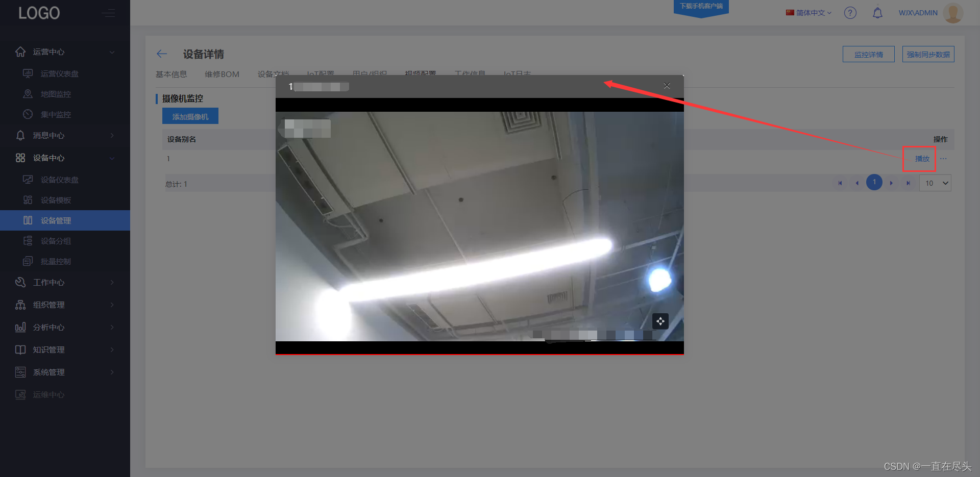The width and height of the screenshot is (980, 477).
Task: Click the LOGO in sidebar header
Action: tap(39, 13)
